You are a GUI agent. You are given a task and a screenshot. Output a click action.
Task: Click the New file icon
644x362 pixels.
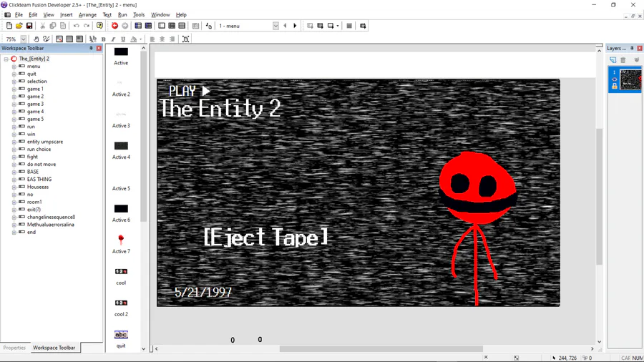9,26
